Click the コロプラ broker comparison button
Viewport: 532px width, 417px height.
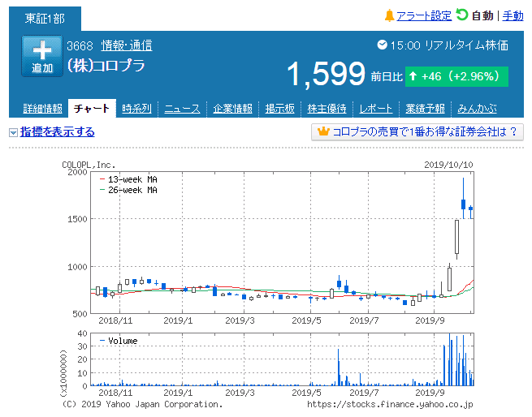tap(417, 132)
